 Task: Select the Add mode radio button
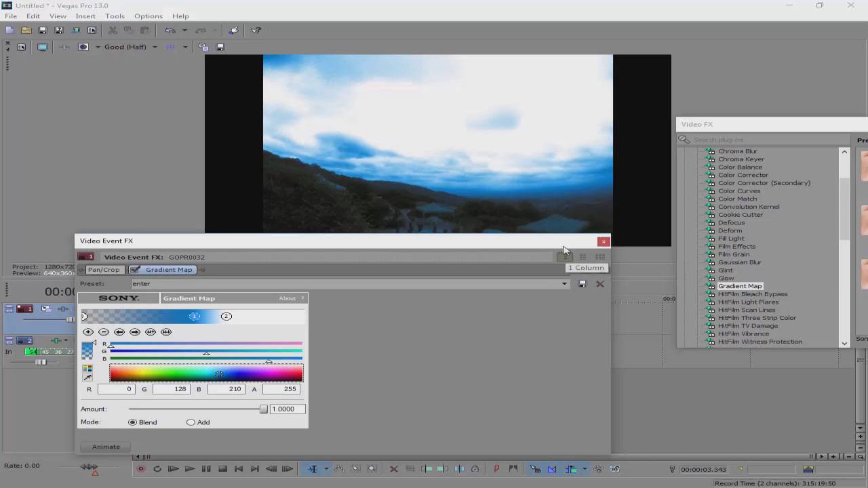(191, 422)
